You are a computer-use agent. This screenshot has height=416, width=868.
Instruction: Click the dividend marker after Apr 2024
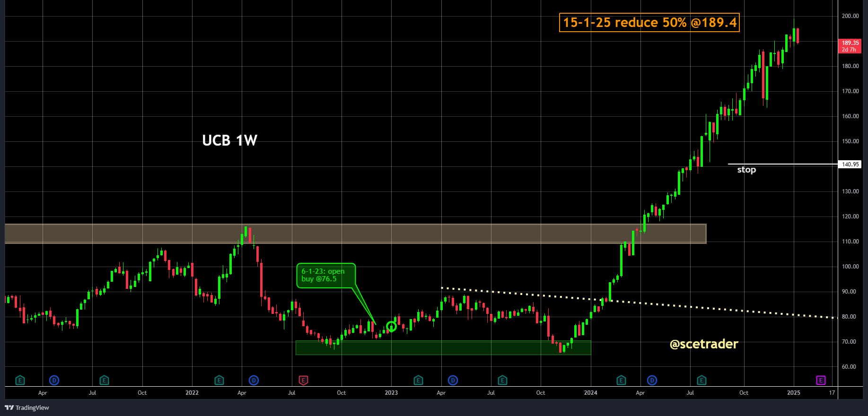[x=652, y=380]
